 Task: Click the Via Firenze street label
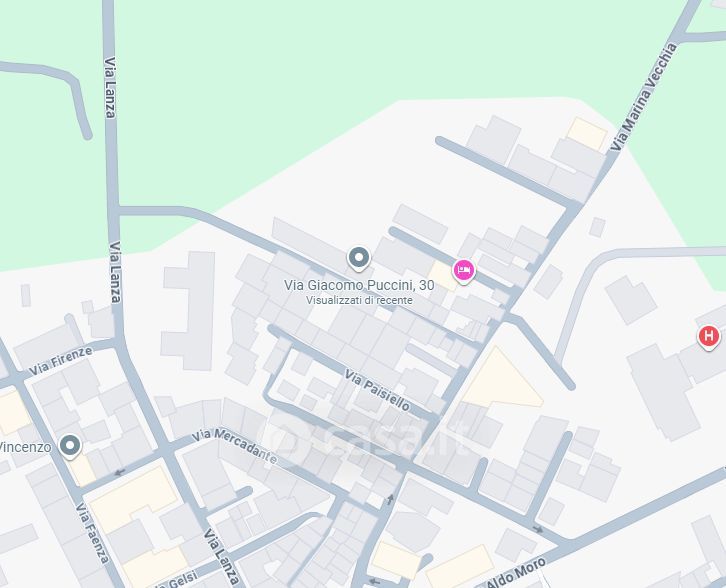(60, 361)
